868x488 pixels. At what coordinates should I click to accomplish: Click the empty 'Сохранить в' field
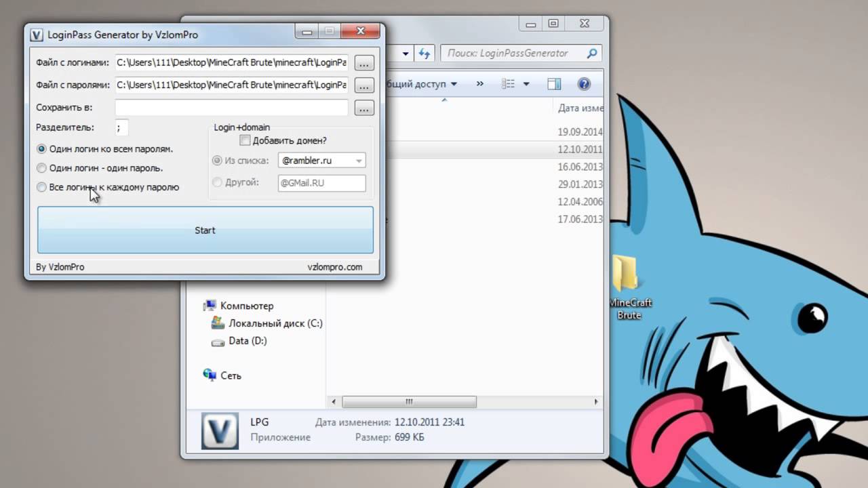[231, 107]
